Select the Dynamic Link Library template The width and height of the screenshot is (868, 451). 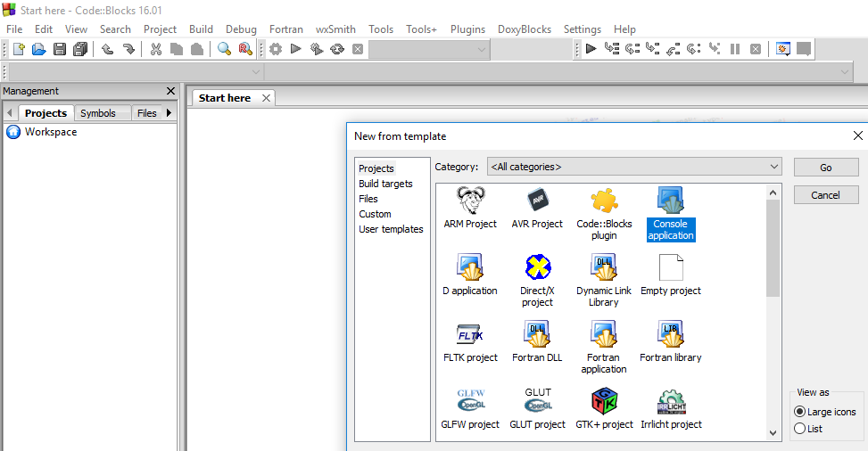[x=603, y=281]
